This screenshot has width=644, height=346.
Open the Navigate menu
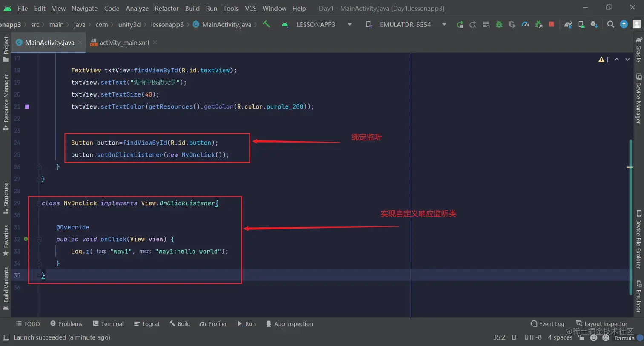click(84, 8)
